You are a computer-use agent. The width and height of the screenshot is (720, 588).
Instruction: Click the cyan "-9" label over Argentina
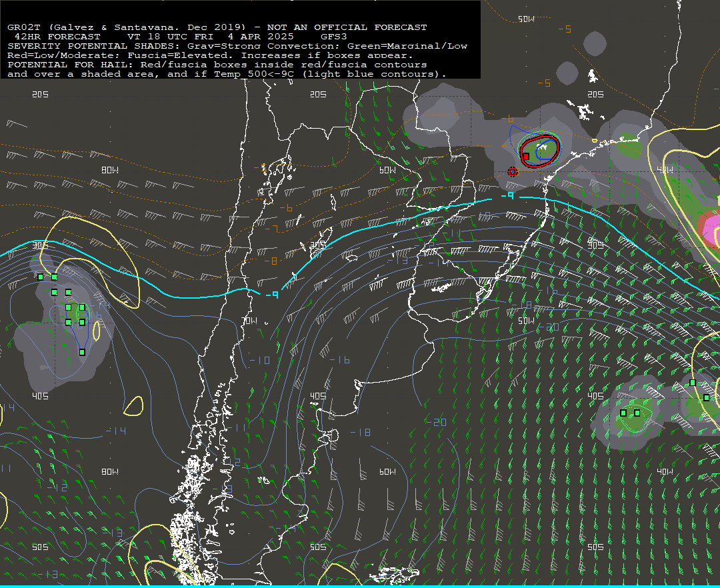272,294
